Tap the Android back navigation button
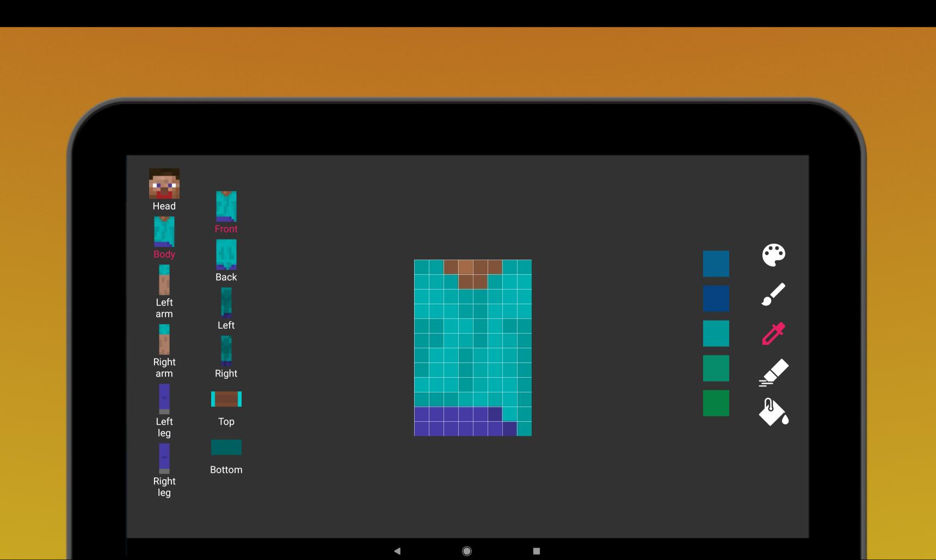The width and height of the screenshot is (936, 560). tap(397, 551)
